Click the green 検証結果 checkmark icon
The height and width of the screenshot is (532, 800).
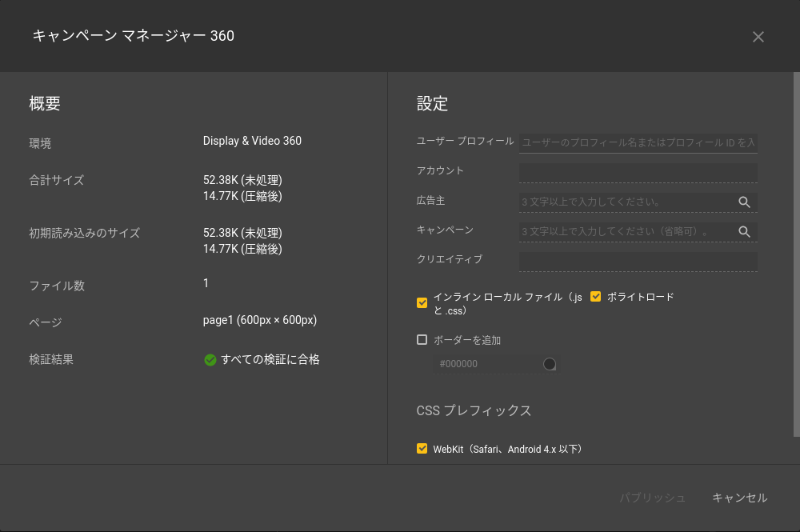pos(210,360)
